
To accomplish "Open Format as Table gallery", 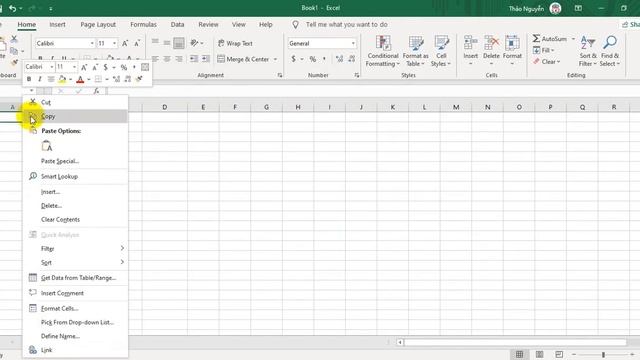I will (416, 51).
